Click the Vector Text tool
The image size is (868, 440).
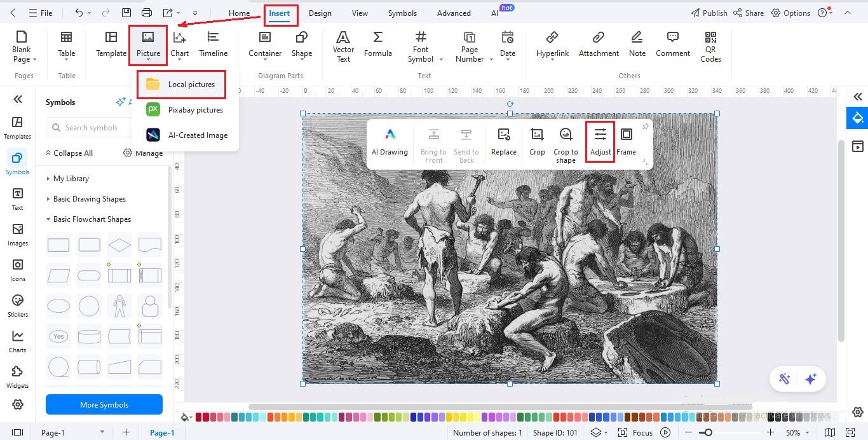point(343,46)
